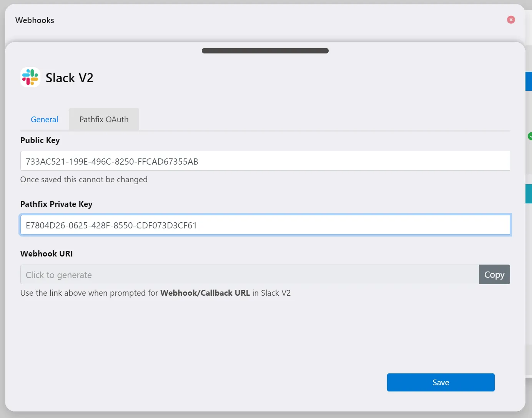Copy the Webhook URI

click(494, 275)
